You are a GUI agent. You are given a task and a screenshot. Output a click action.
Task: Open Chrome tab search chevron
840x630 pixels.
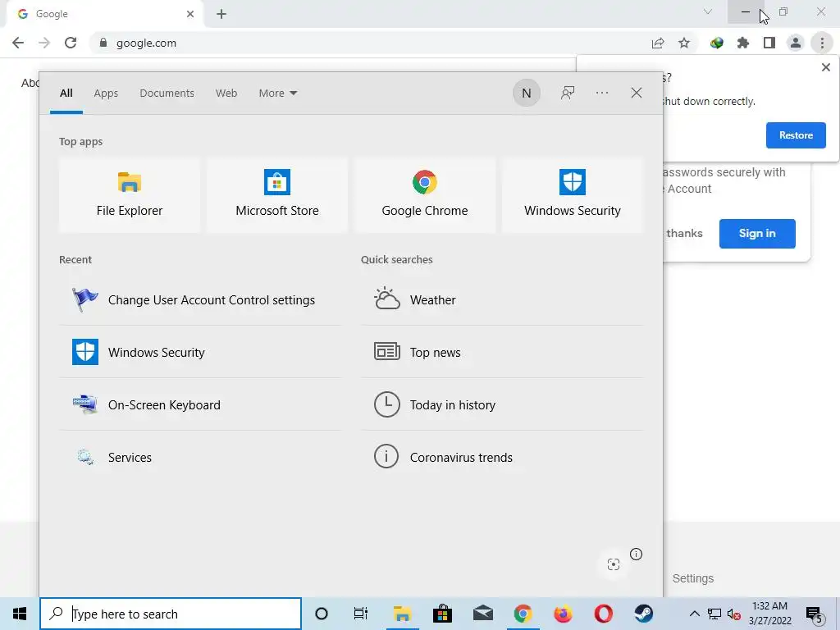click(708, 11)
